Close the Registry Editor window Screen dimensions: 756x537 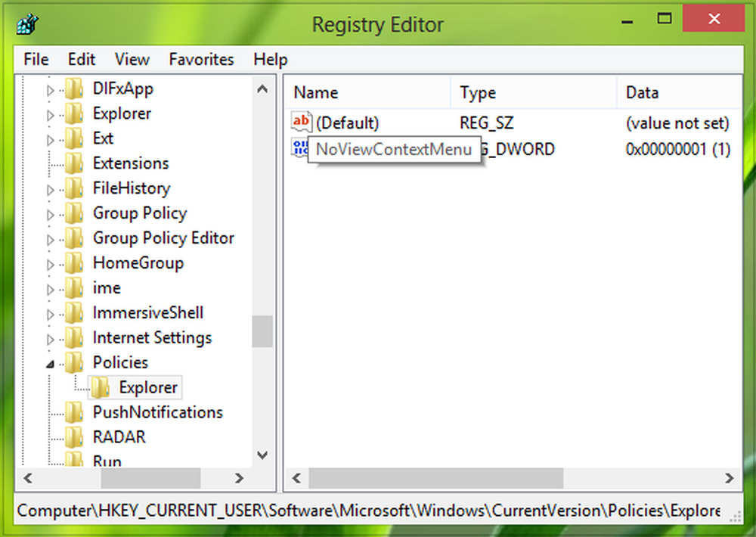[714, 20]
